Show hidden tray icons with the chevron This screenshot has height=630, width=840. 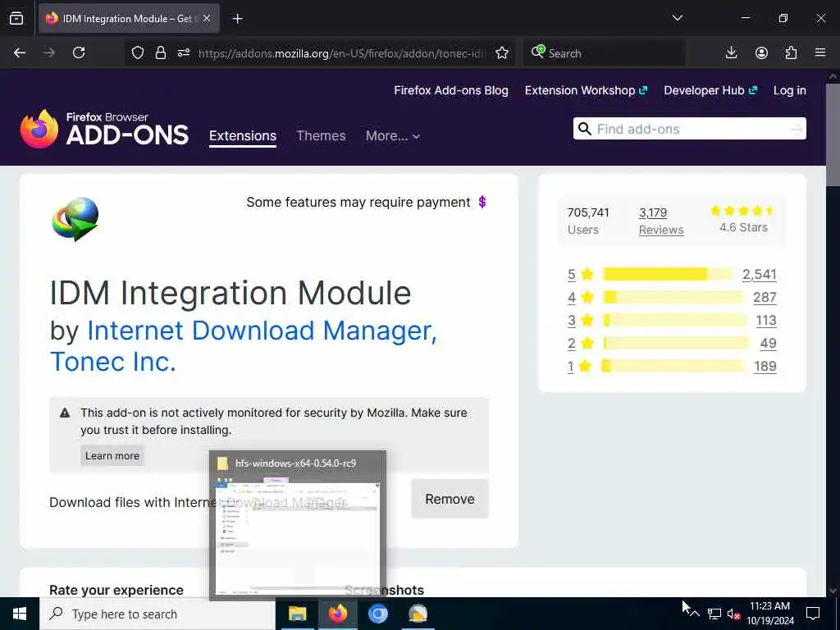(695, 614)
